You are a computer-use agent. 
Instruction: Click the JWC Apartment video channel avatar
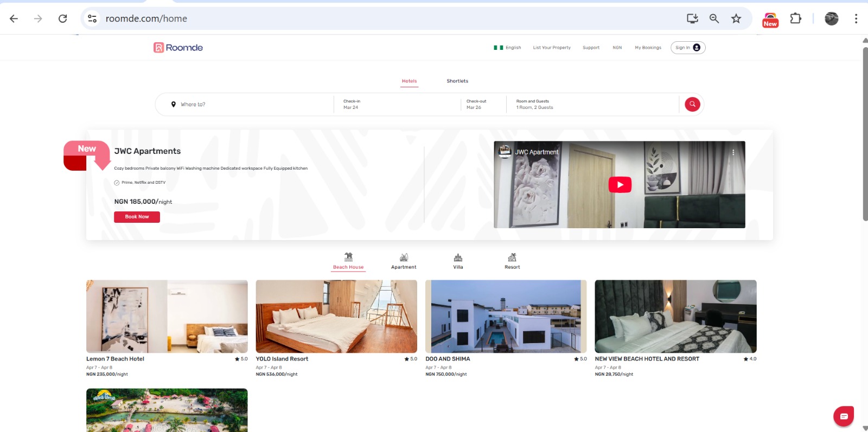pyautogui.click(x=505, y=152)
